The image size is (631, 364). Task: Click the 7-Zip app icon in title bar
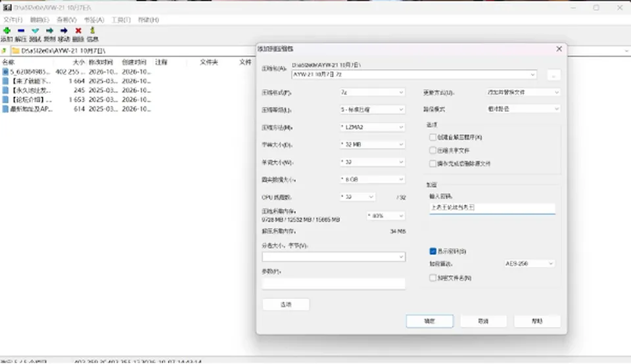tap(7, 7)
